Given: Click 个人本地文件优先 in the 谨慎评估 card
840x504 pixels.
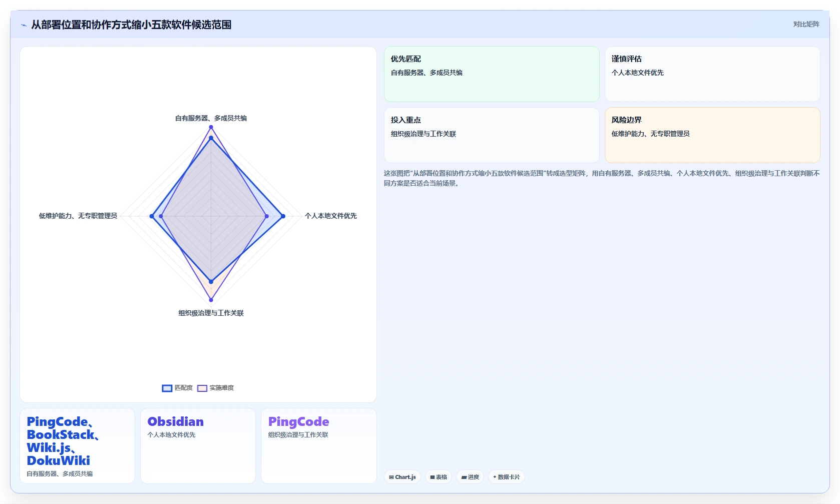Looking at the screenshot, I should 638,73.
